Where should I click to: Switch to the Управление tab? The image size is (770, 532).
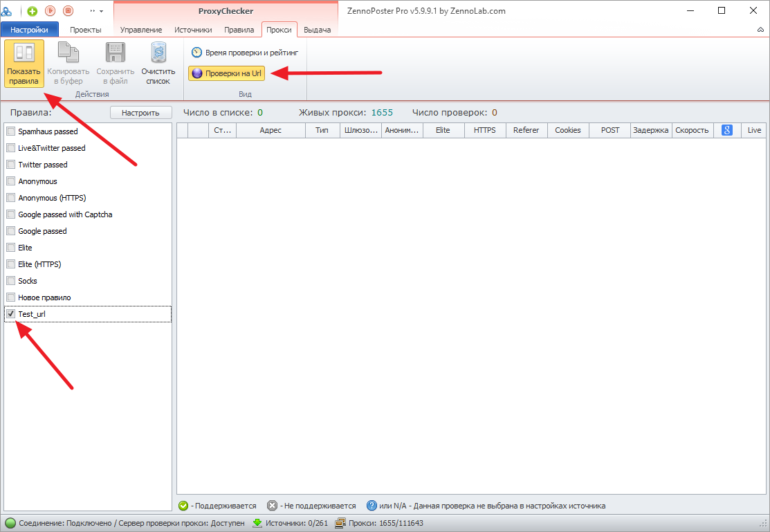click(x=141, y=30)
